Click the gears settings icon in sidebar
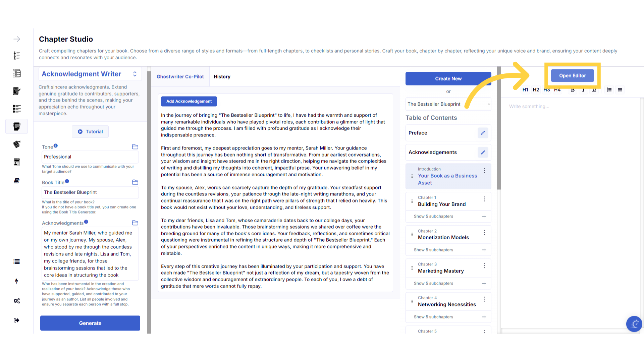 (x=16, y=301)
